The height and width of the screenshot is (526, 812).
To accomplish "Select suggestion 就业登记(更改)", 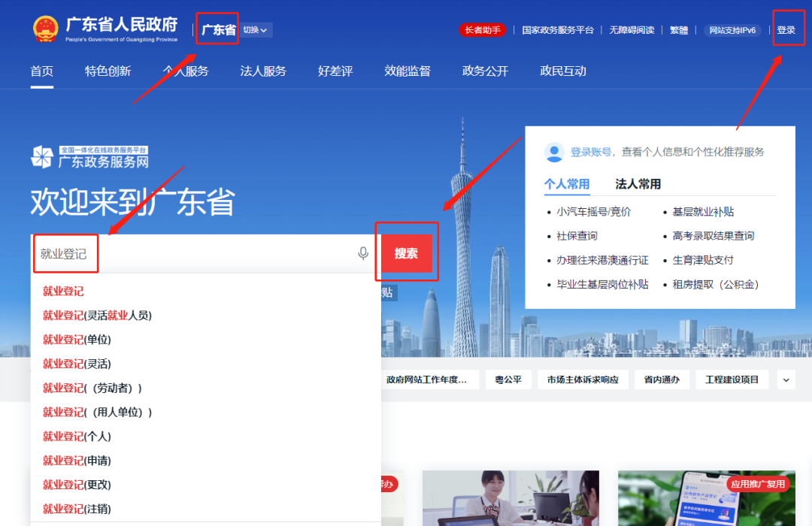I will 77,485.
